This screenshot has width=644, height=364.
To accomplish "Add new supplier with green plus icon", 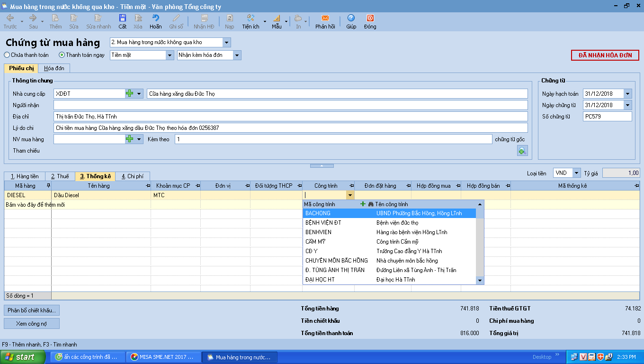I will point(130,94).
